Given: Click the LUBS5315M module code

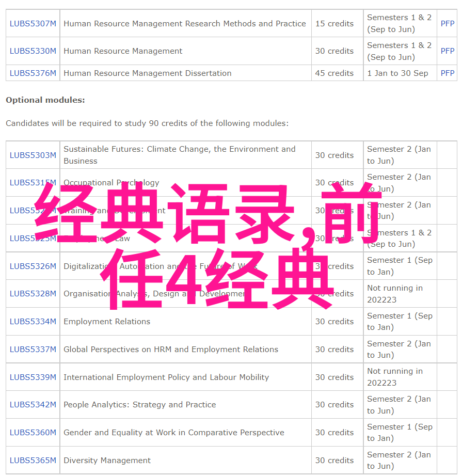Looking at the screenshot, I should (33, 183).
